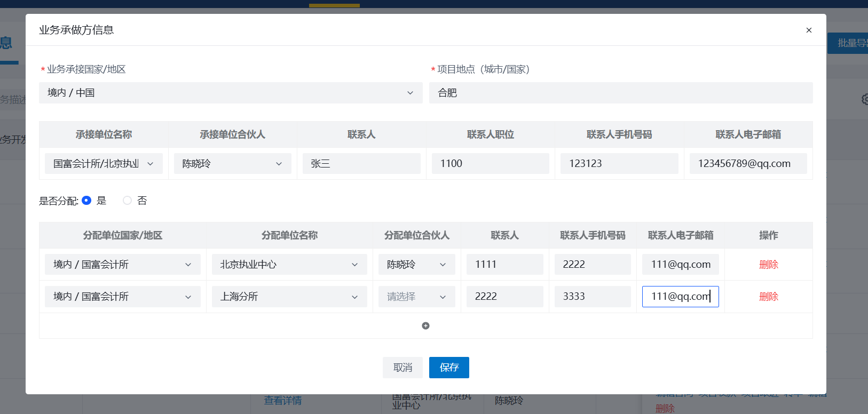868x414 pixels.
Task: Select 否 for 是否分配
Action: (127, 201)
